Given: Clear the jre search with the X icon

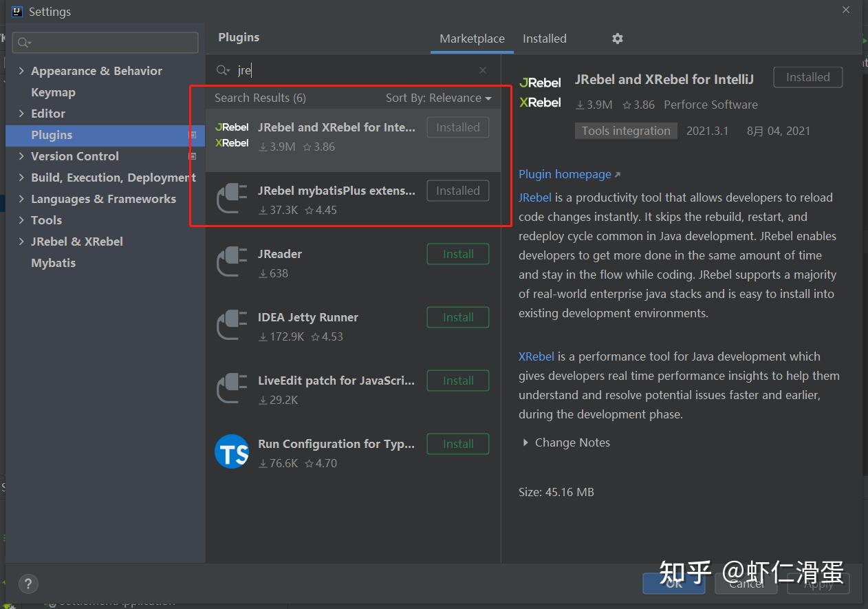Looking at the screenshot, I should pos(482,70).
